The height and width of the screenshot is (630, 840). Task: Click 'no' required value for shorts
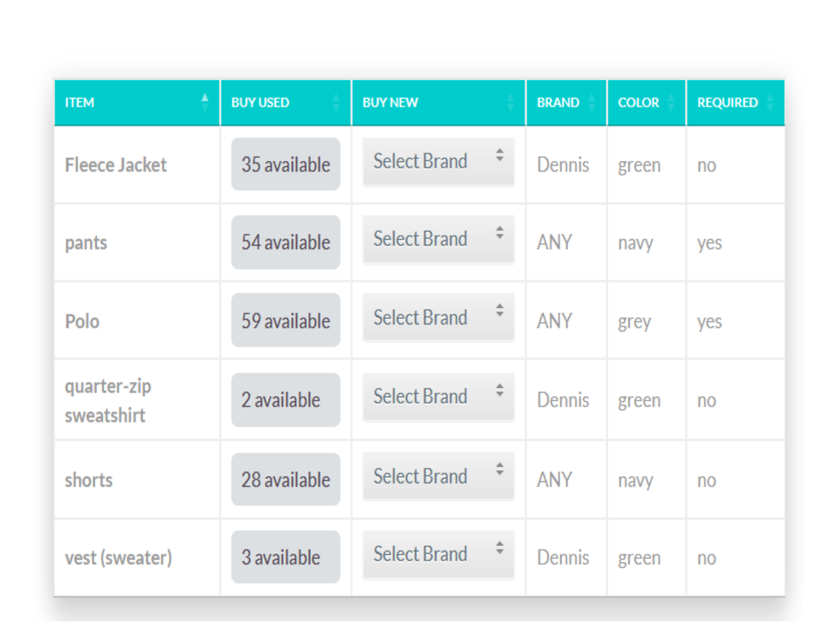point(707,481)
